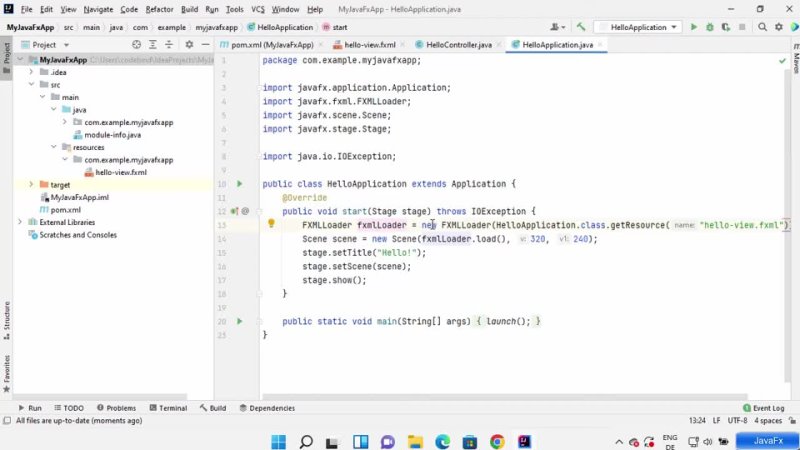The height and width of the screenshot is (450, 800).
Task: Expand the .idea folder
Action: (x=31, y=72)
